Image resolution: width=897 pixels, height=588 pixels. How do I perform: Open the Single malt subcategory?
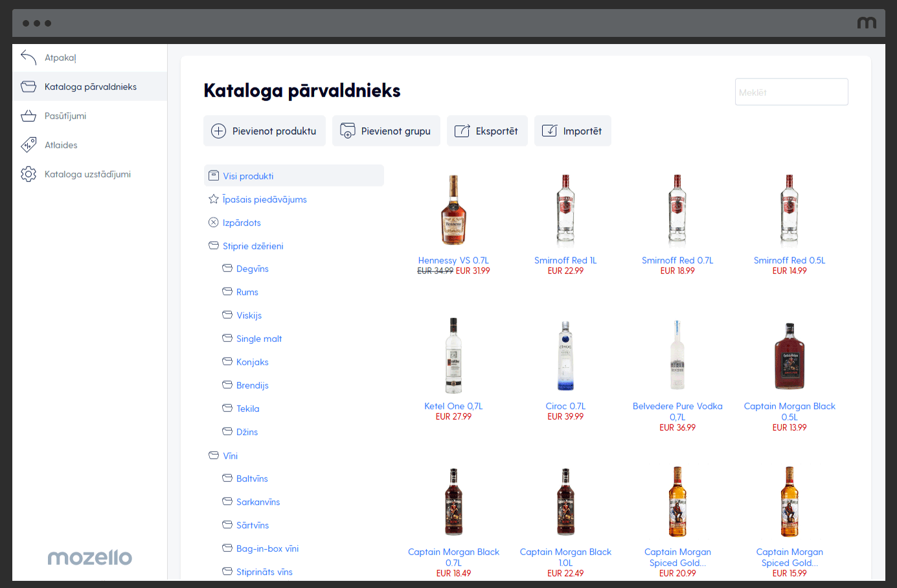(259, 339)
